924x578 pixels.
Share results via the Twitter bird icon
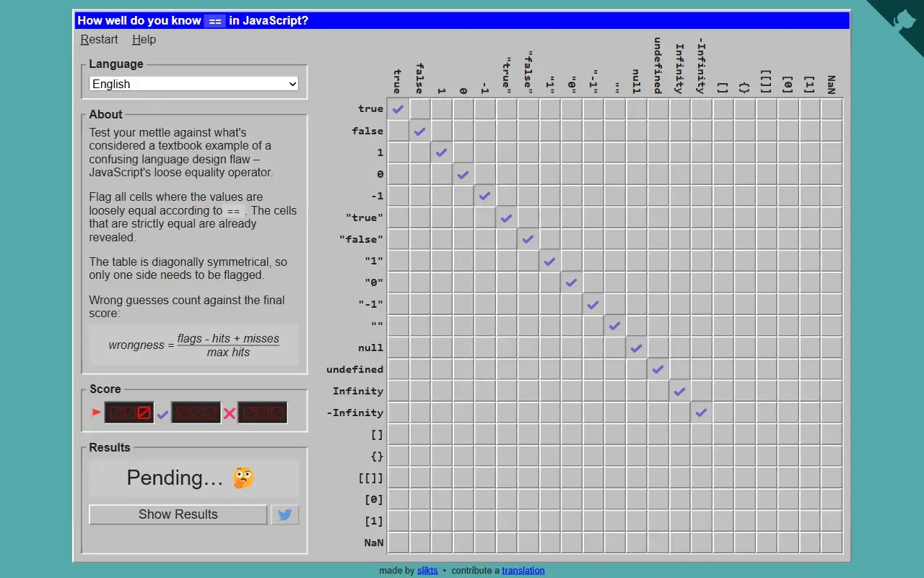point(284,515)
